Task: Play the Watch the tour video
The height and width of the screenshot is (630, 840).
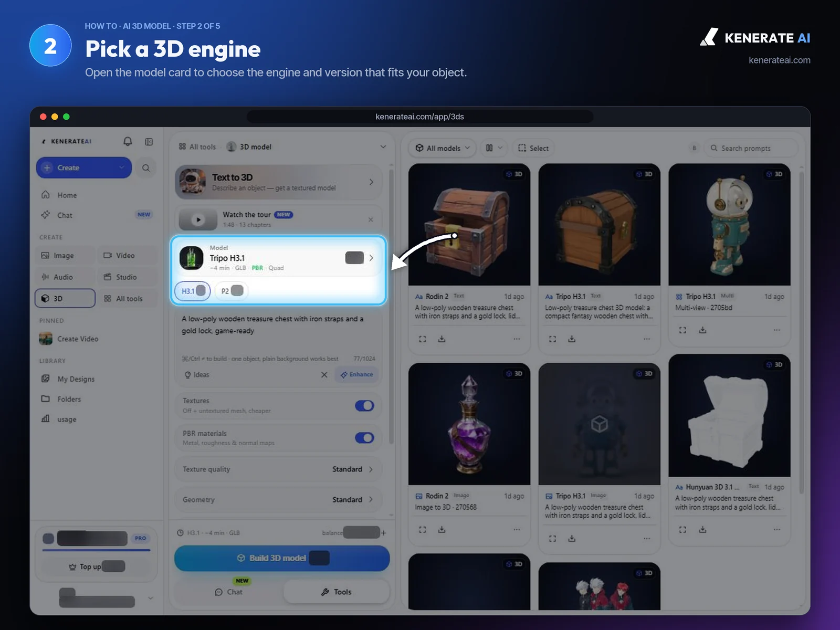Action: [x=198, y=219]
